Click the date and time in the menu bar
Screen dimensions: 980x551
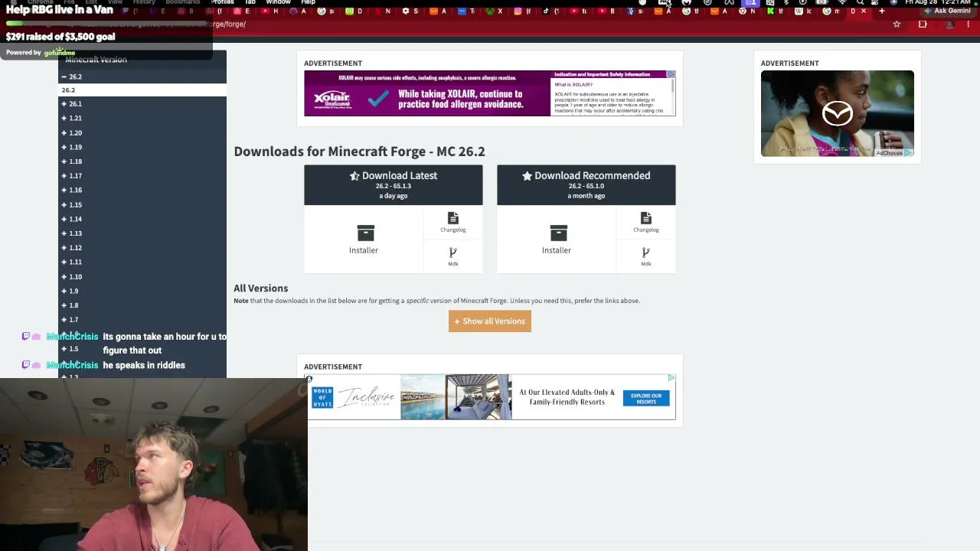pos(938,2)
